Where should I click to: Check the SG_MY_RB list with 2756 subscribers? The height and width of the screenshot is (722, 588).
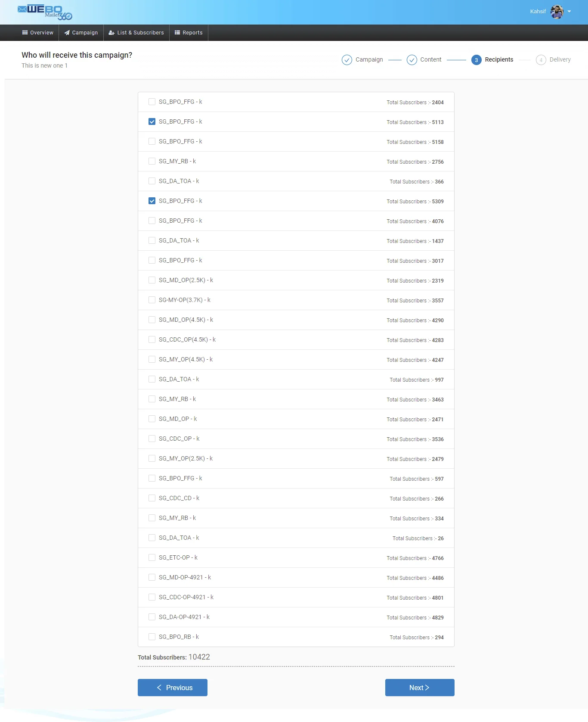tap(152, 162)
